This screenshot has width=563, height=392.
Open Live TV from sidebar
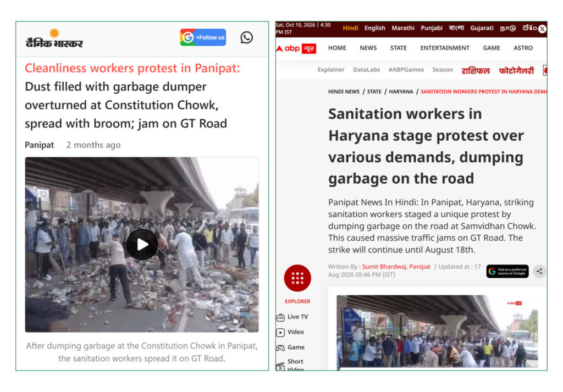point(292,317)
